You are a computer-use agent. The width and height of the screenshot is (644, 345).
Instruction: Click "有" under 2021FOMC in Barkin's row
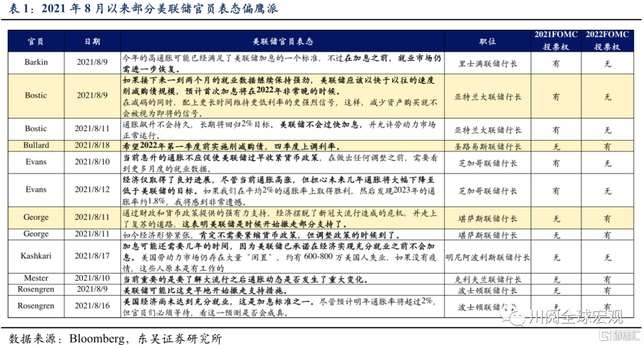tap(556, 64)
